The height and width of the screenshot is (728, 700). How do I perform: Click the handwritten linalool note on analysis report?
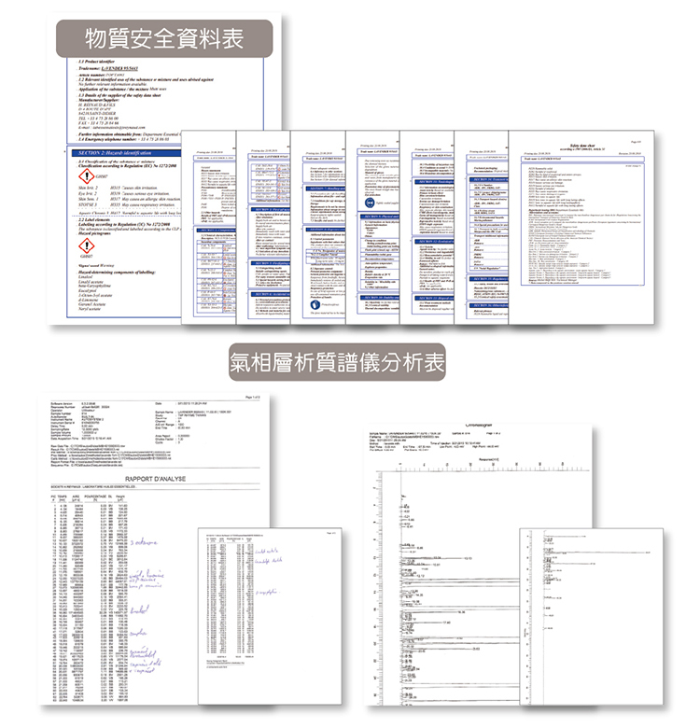[140, 610]
